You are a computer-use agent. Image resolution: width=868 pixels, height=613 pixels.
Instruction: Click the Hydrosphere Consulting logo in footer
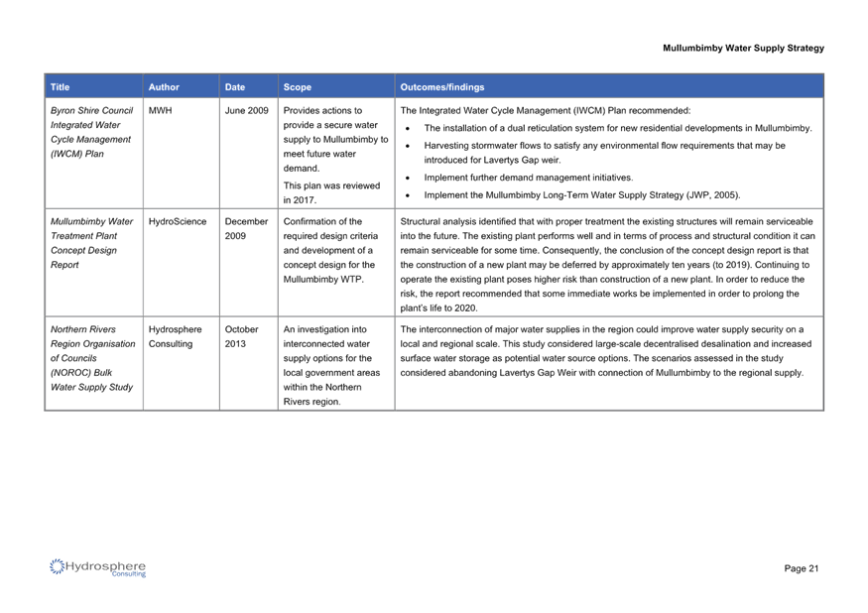click(97, 567)
